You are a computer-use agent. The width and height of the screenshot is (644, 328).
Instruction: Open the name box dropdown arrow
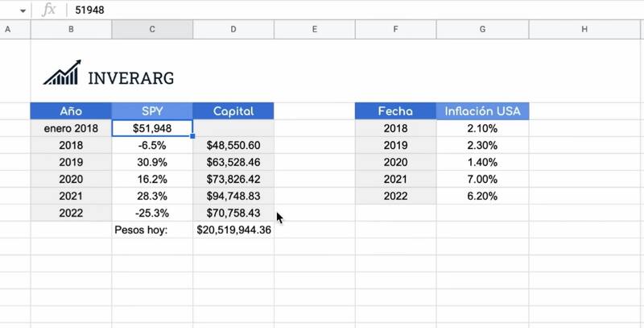(x=22, y=10)
